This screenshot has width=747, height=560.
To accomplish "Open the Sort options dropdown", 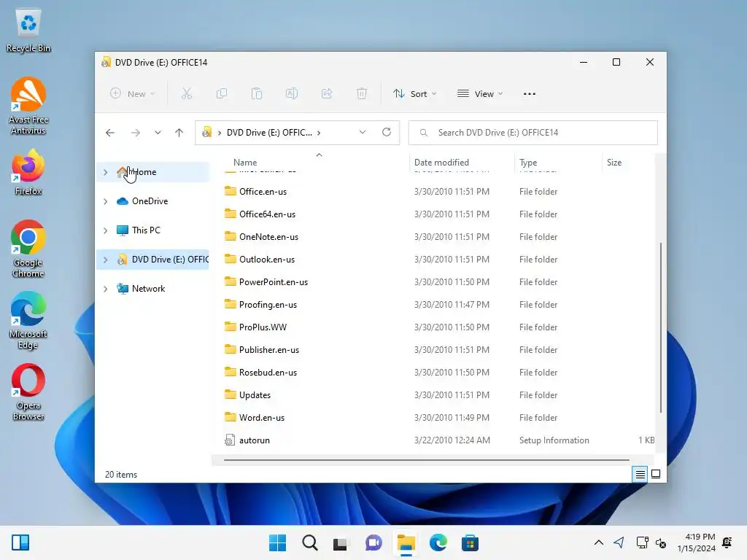I will pyautogui.click(x=414, y=94).
